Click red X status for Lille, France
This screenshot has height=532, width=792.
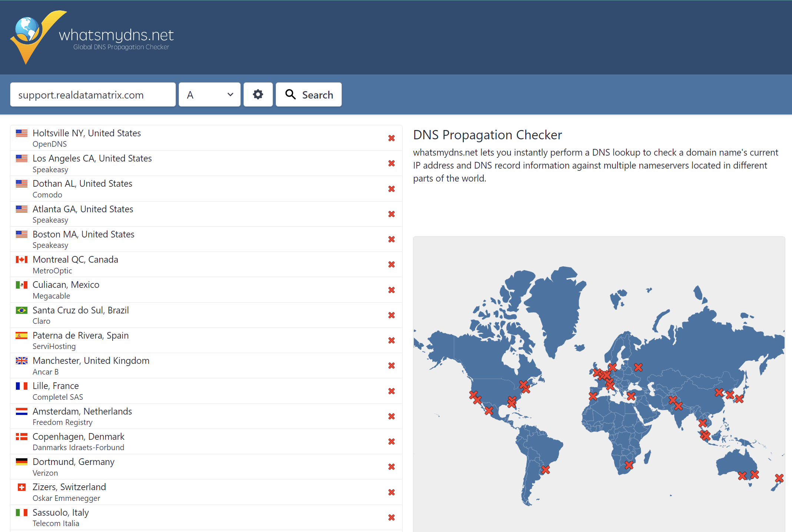click(391, 391)
